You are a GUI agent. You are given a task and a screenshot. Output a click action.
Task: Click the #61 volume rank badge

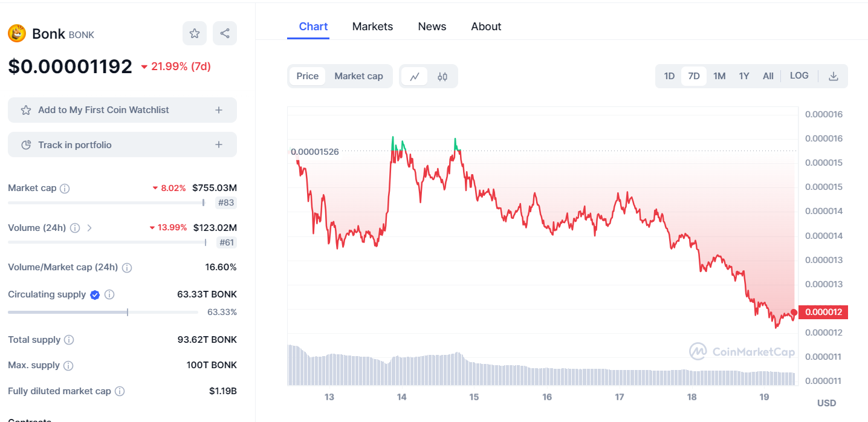[x=226, y=242]
